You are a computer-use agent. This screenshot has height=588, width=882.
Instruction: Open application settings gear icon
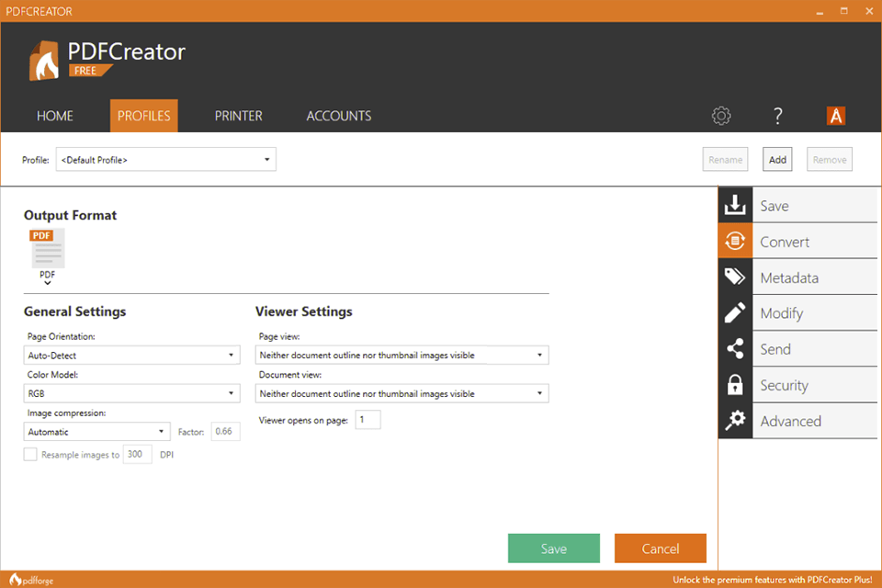pos(721,116)
